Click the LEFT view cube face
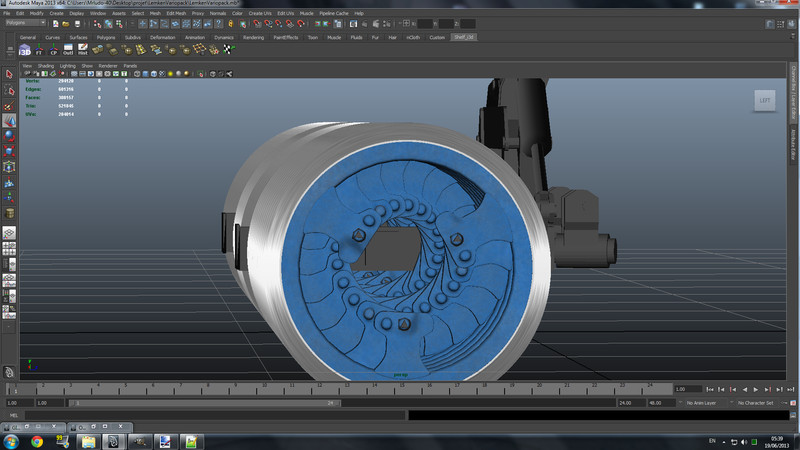Image resolution: width=800 pixels, height=450 pixels. point(764,101)
